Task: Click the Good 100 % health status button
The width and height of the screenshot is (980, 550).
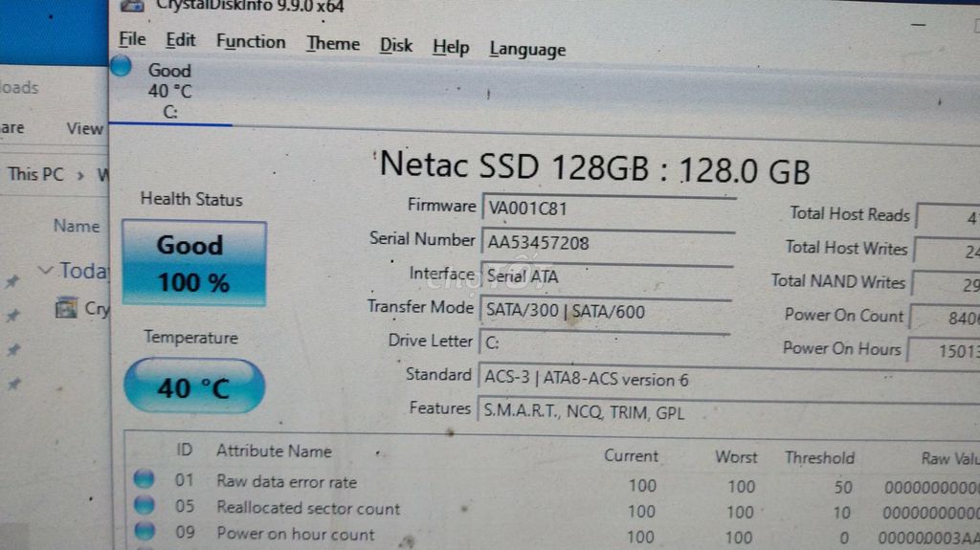Action: tap(194, 263)
